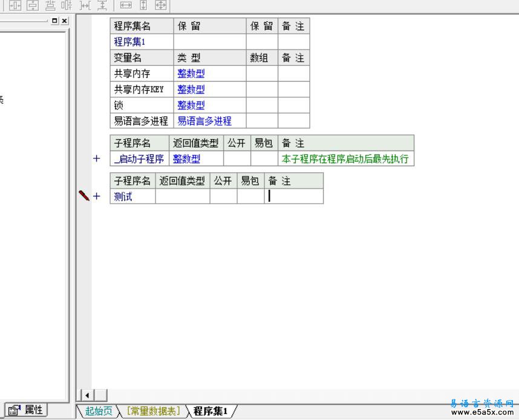Click 子程序名 header above 测试

click(132, 181)
